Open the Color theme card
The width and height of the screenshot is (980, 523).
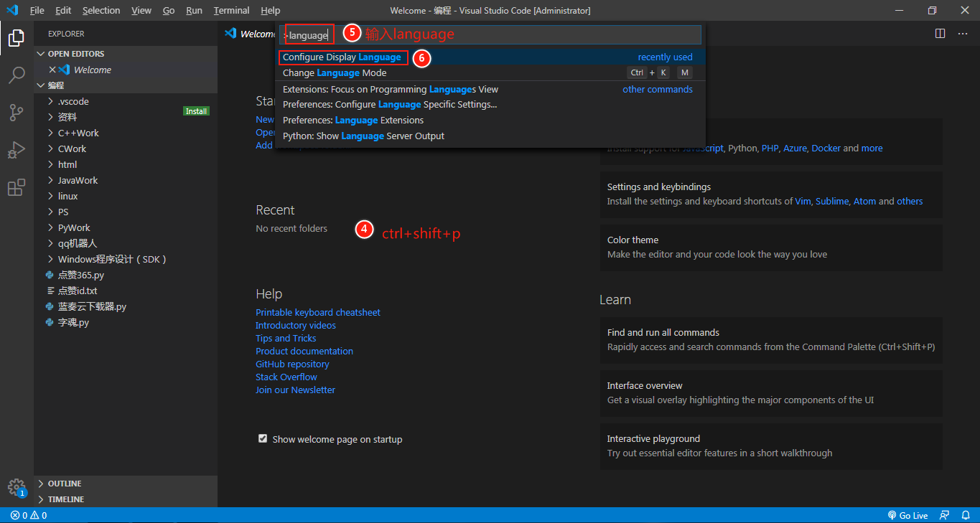click(771, 248)
